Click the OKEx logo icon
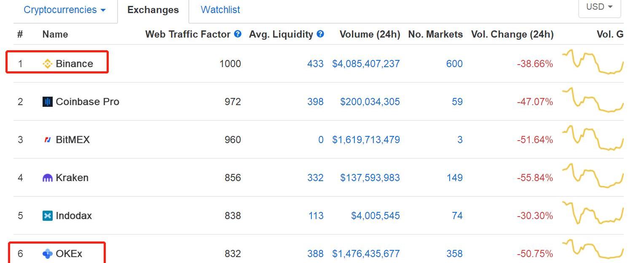 [48, 254]
